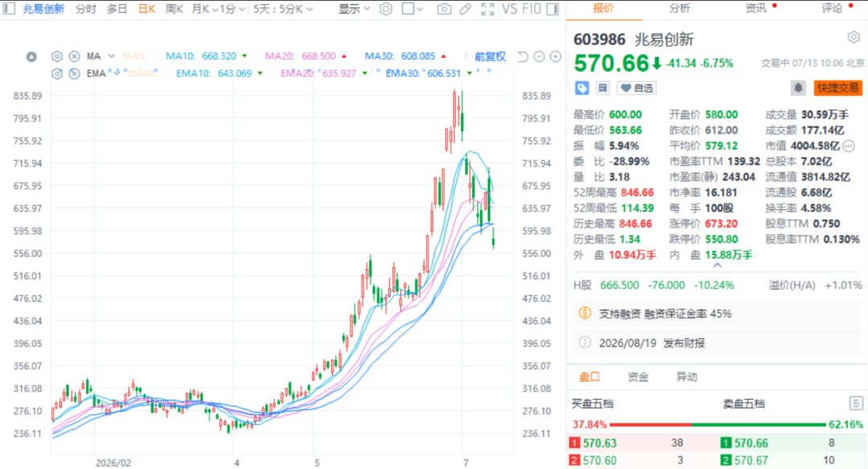This screenshot has width=868, height=469.
Task: Open 分析 analysis tab
Action: tap(679, 8)
